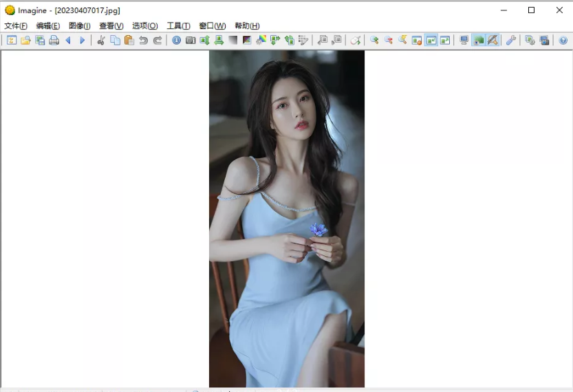Open settings with the wrench icon

[x=511, y=41]
